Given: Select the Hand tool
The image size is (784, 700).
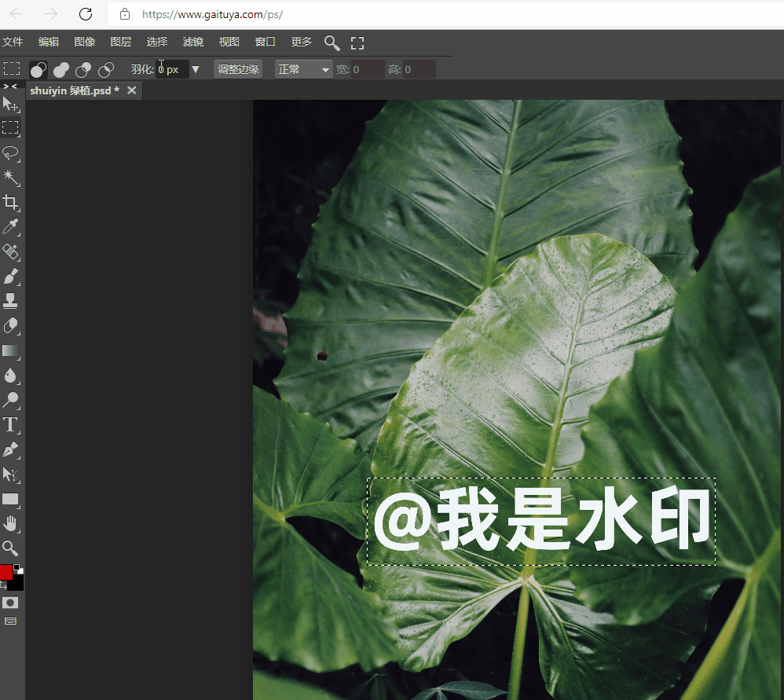Looking at the screenshot, I should (11, 524).
